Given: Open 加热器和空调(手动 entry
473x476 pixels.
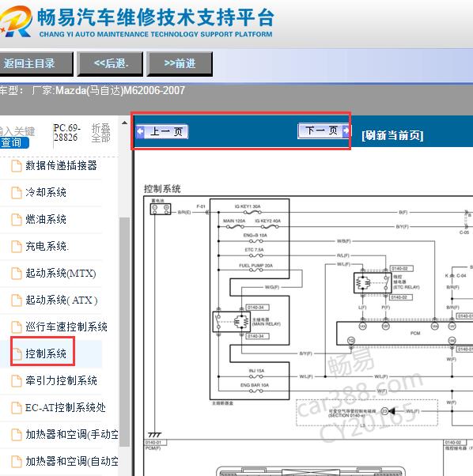Looking at the screenshot, I should [x=72, y=434].
